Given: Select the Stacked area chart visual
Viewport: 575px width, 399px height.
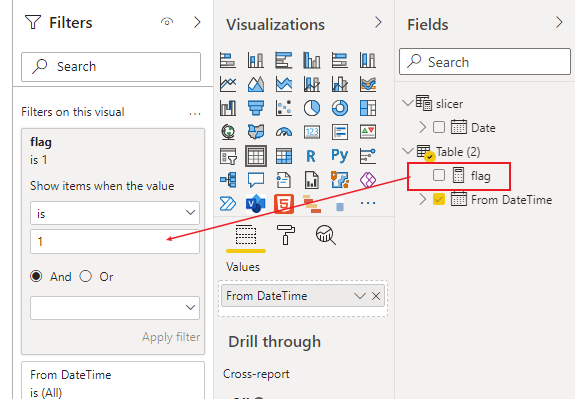Looking at the screenshot, I should tap(283, 84).
